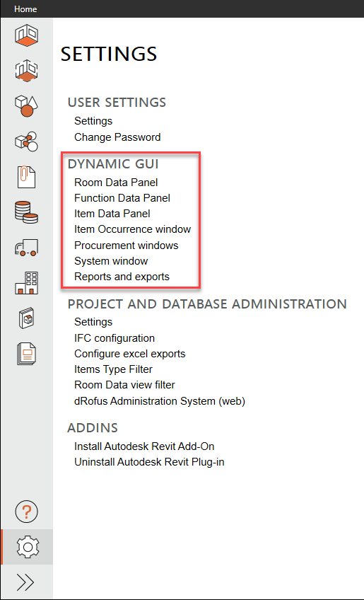Select the linked cube and spheres icon
The width and height of the screenshot is (364, 600).
click(26, 142)
